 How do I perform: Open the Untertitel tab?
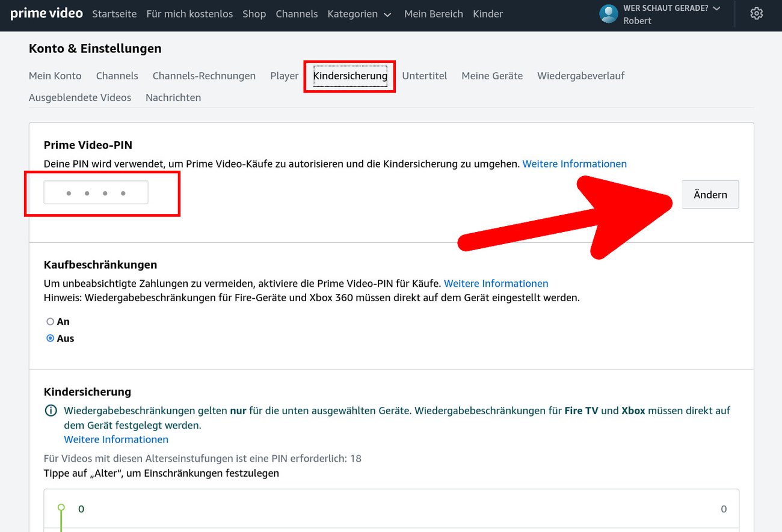pos(424,76)
